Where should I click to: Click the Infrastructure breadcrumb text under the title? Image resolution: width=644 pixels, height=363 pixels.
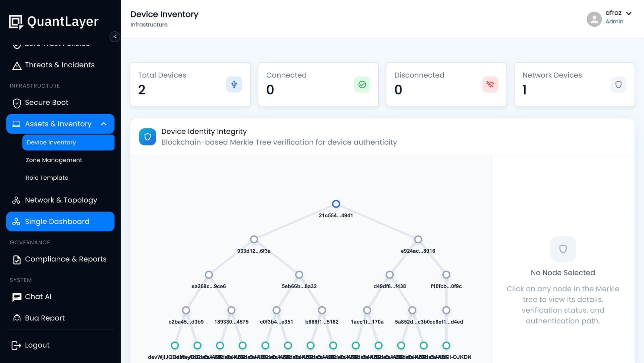[149, 24]
